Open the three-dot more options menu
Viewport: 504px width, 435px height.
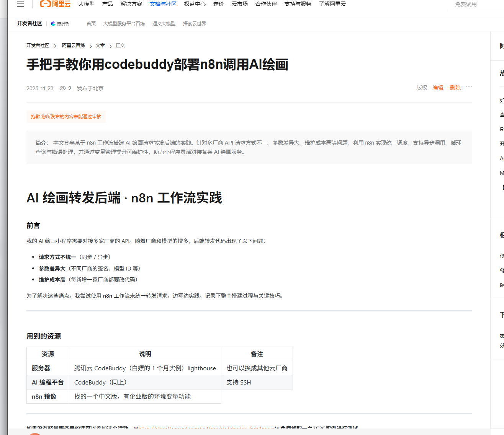[469, 87]
